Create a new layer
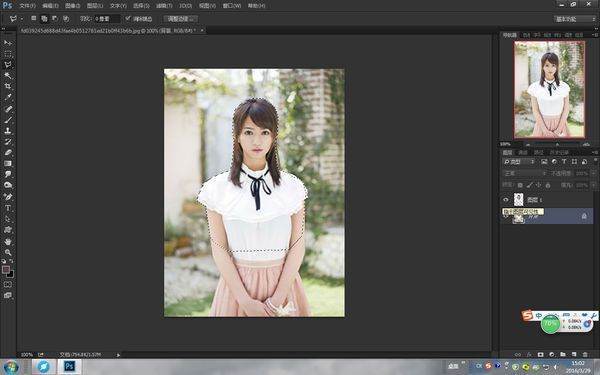 [x=574, y=355]
